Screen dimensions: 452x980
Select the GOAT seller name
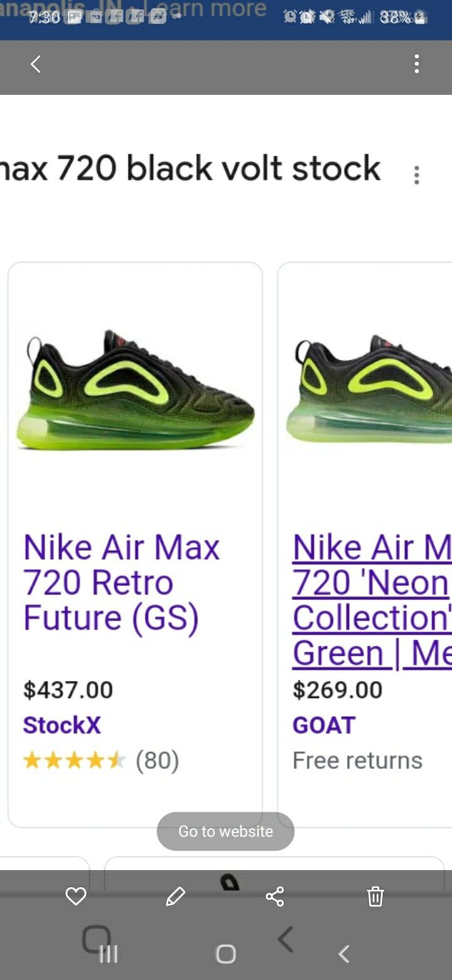[x=324, y=725]
